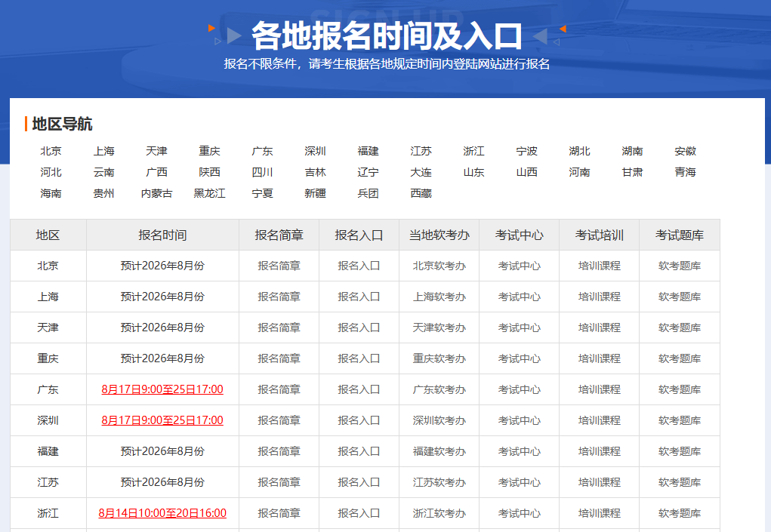Visit 天津软考办 link
Viewport: 771px width, 532px height.
pyautogui.click(x=439, y=328)
